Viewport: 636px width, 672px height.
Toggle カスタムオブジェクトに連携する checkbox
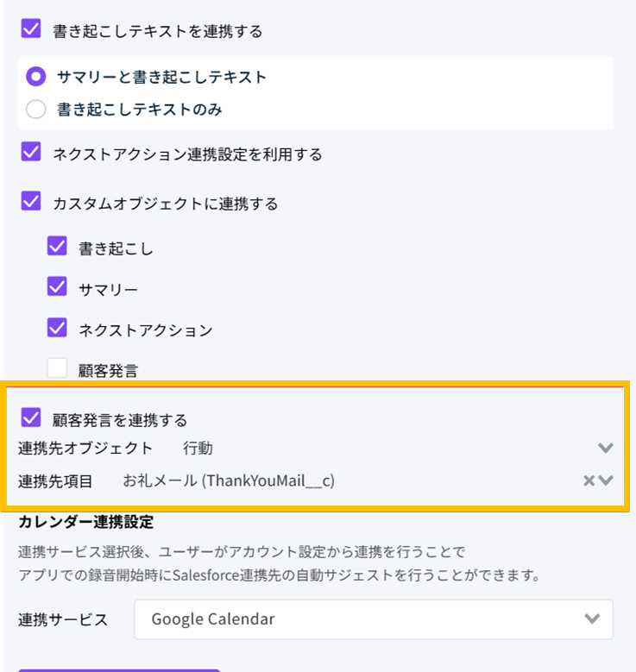click(31, 202)
